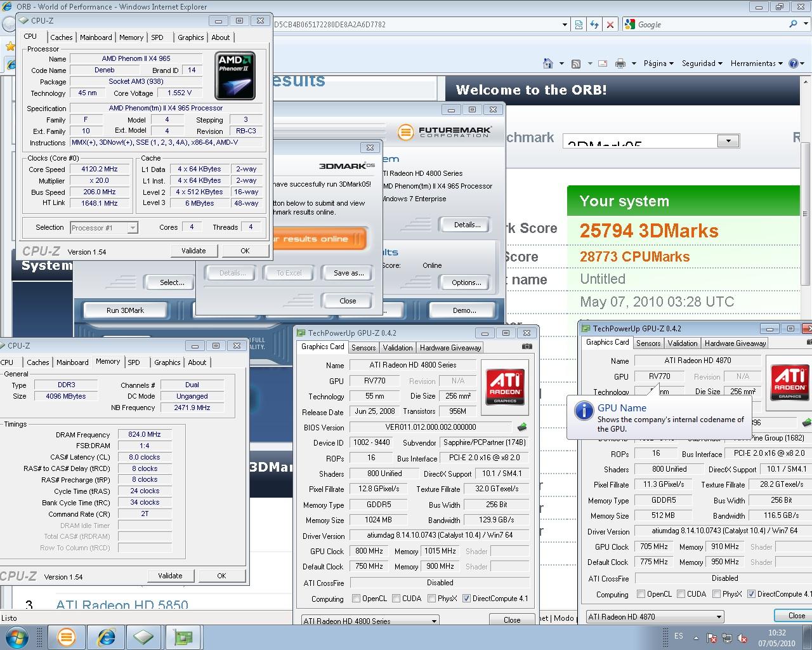The width and height of the screenshot is (812, 650).
Task: Click taskbar clock showing 10:32
Action: (776, 637)
